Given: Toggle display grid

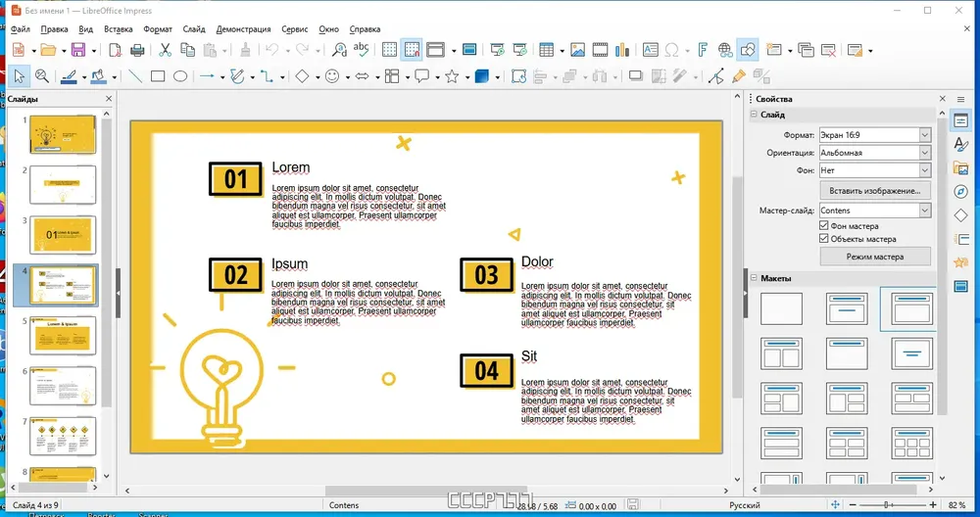Looking at the screenshot, I should (x=389, y=50).
